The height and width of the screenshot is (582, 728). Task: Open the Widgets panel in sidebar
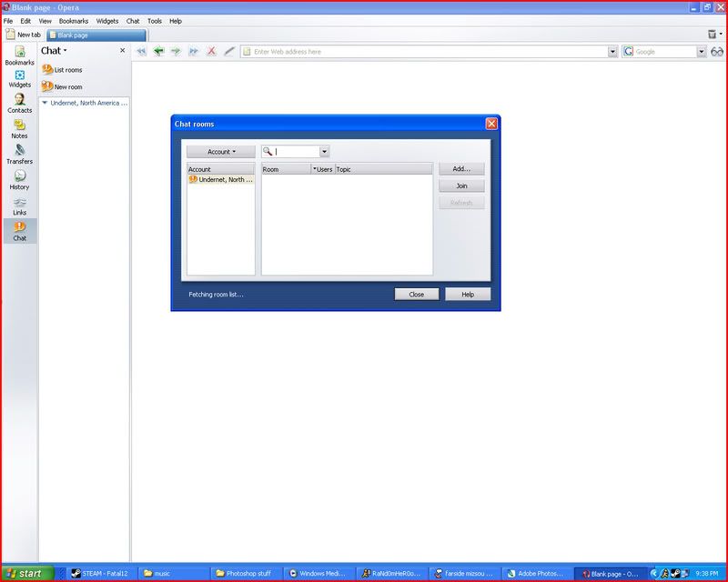(x=19, y=79)
